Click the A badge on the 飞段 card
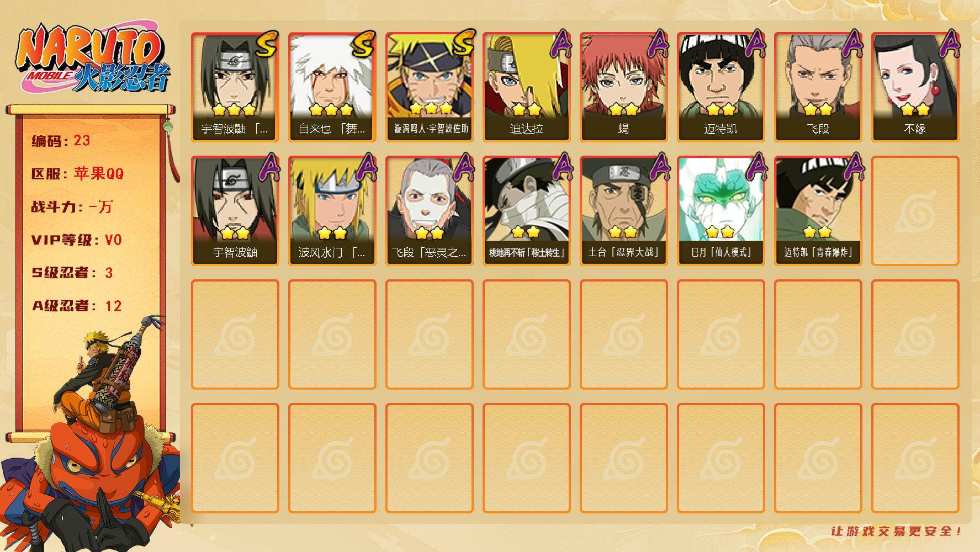 click(852, 44)
